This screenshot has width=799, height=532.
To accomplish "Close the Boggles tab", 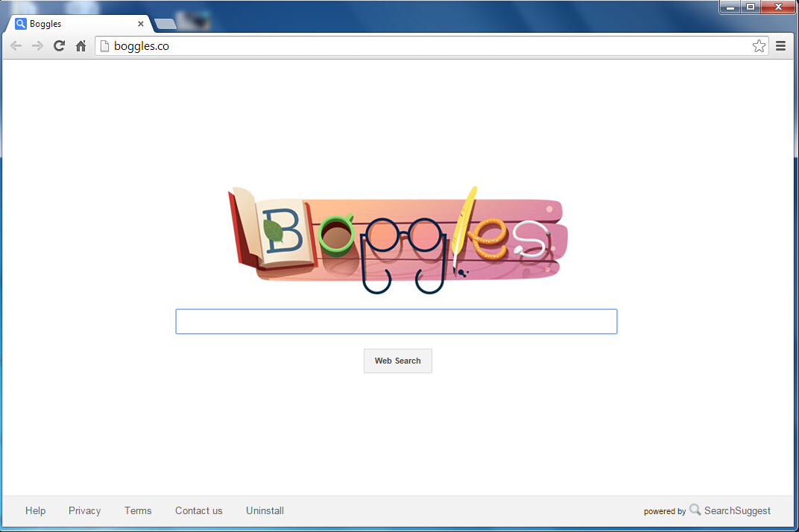I will point(141,23).
